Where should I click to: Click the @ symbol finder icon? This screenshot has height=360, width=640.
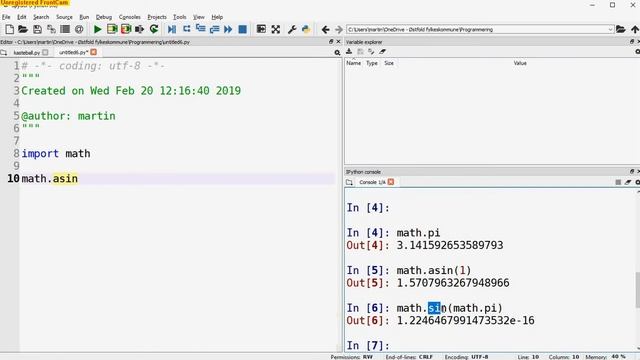click(x=79, y=29)
